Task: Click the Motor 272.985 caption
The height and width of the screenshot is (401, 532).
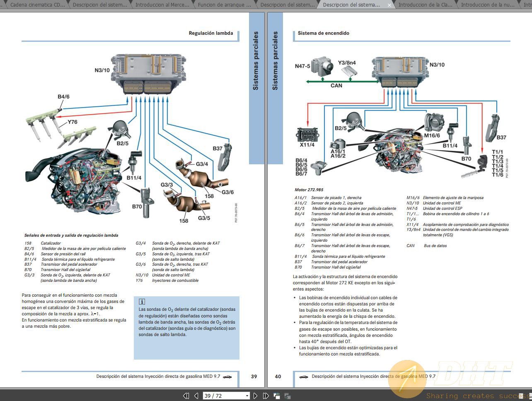Action: [309, 190]
